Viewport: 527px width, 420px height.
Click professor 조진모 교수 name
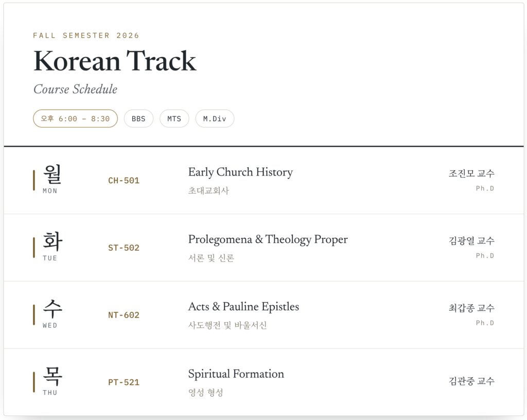click(471, 173)
